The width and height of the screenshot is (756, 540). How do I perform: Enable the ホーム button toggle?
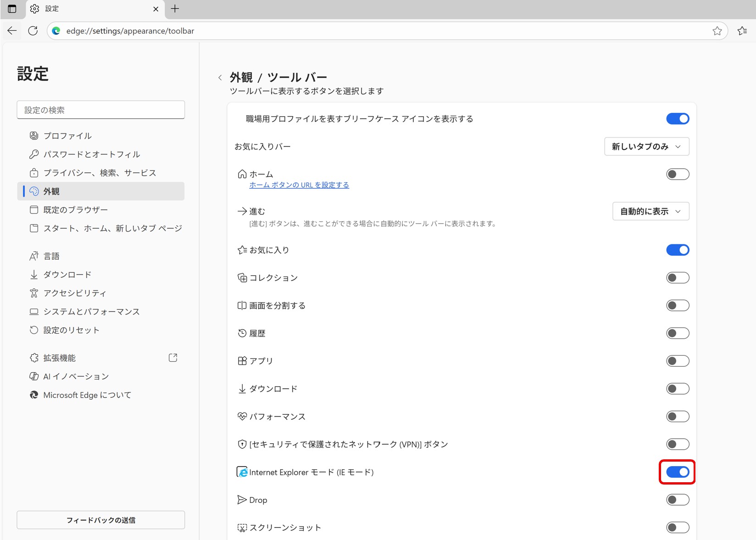click(x=677, y=174)
